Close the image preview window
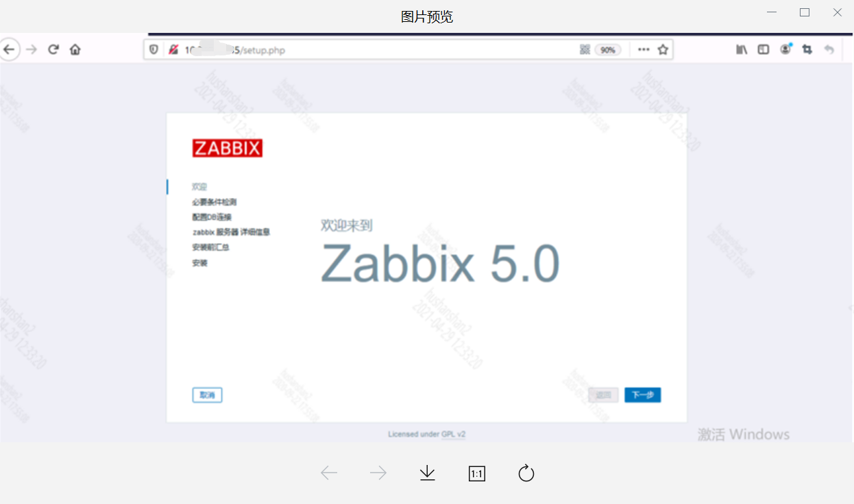854x504 pixels. point(837,12)
